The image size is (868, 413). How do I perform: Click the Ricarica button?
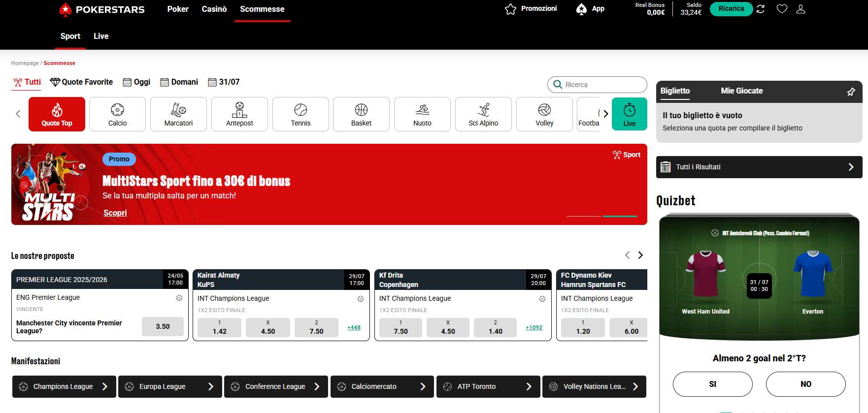point(731,9)
